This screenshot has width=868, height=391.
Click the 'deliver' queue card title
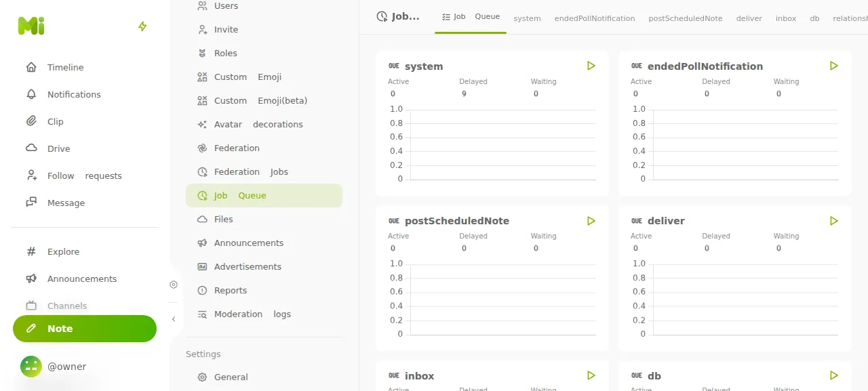point(666,221)
